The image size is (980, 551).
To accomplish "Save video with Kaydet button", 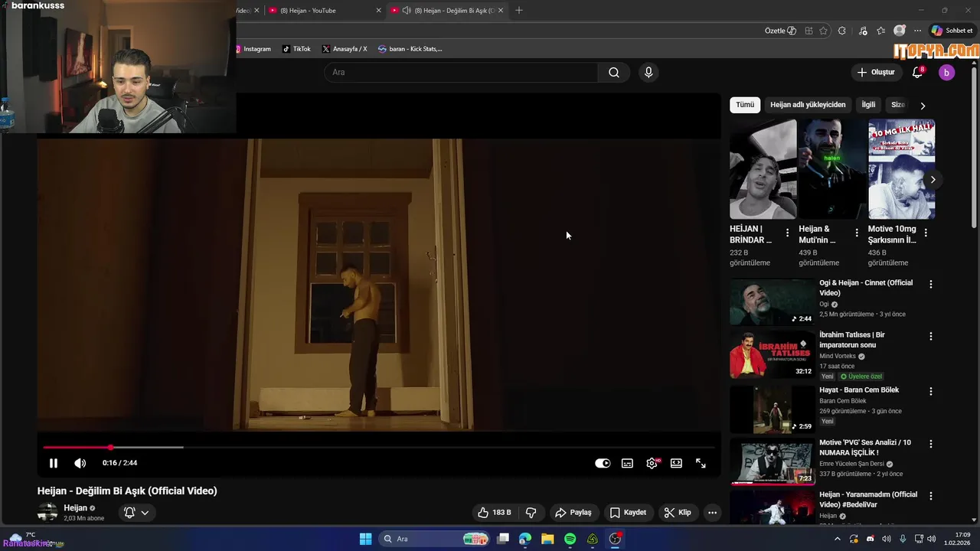I will (628, 513).
